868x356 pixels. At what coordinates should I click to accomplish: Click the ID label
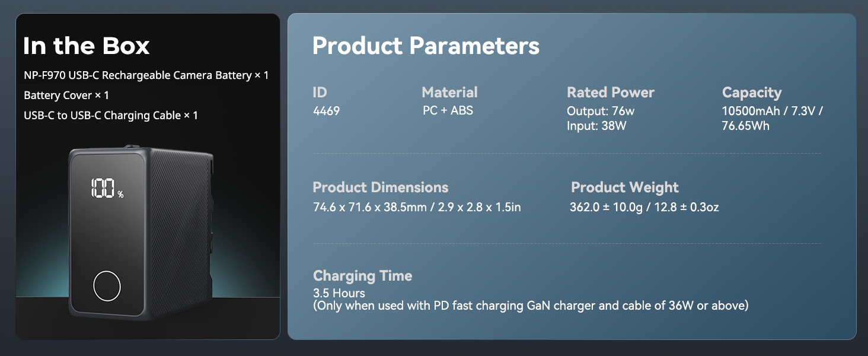(320, 93)
